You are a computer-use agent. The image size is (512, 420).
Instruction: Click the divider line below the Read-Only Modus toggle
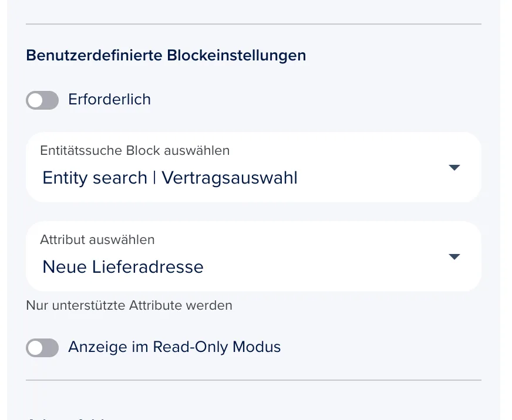[x=254, y=380]
